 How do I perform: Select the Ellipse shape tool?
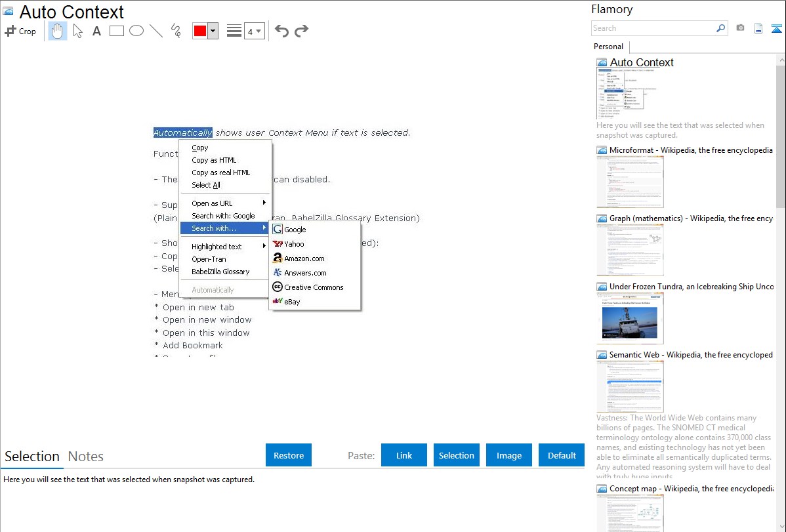click(x=136, y=31)
